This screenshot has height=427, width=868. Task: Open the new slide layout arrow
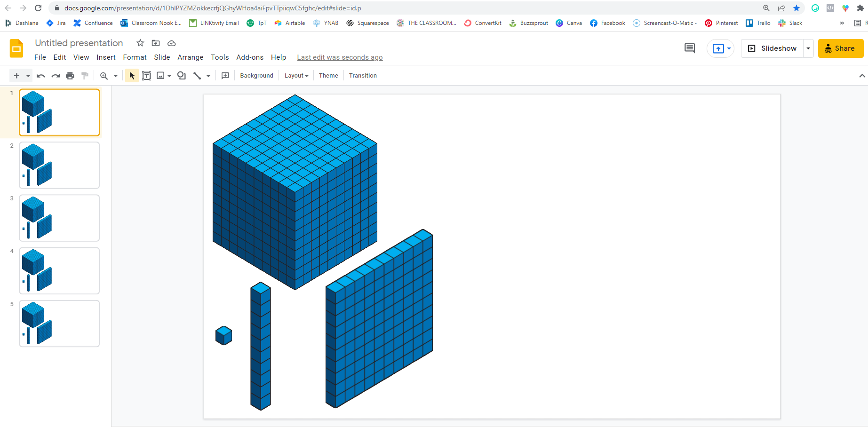(x=28, y=76)
